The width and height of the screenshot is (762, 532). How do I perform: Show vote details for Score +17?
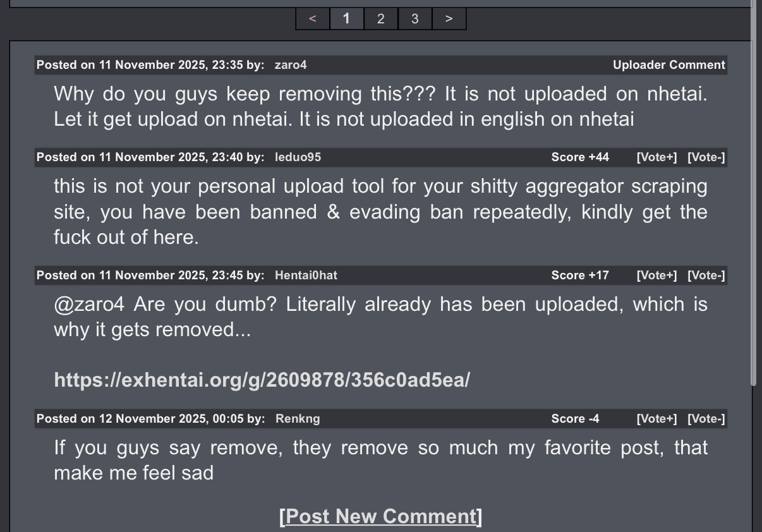tap(580, 275)
